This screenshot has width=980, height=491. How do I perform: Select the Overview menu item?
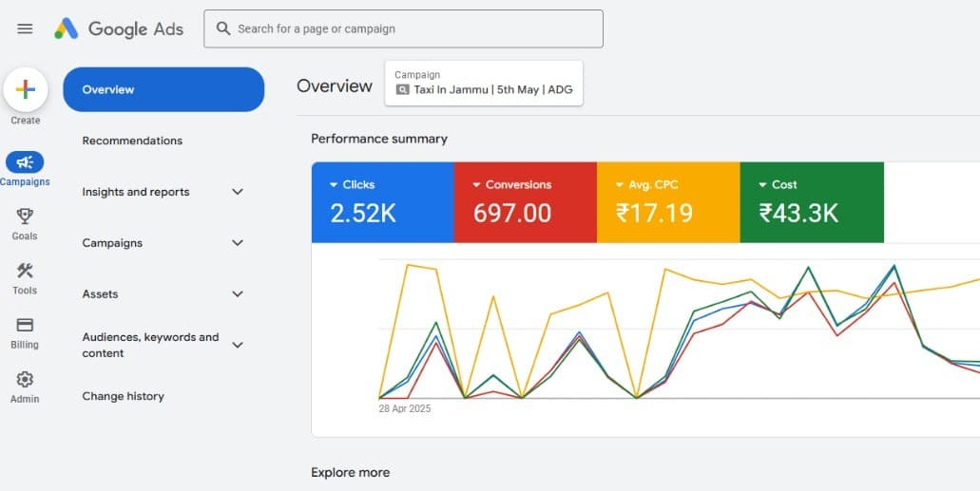163,89
